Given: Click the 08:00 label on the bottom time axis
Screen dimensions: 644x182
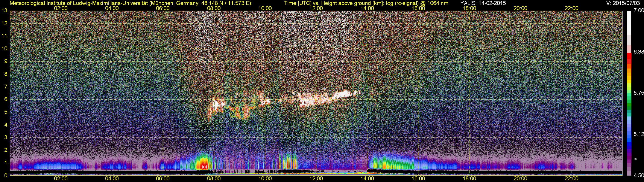Looking at the screenshot, I should 214,179.
